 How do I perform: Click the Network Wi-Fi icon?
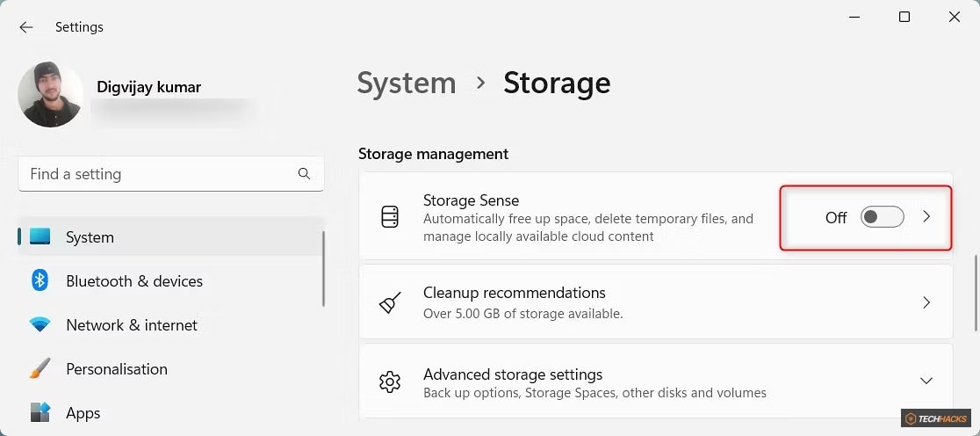pyautogui.click(x=40, y=325)
